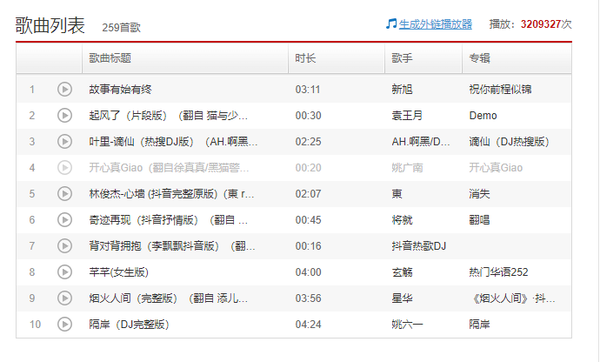
Task: Play song 叶里-谪仙（热搜DJ版）
Action: click(65, 142)
